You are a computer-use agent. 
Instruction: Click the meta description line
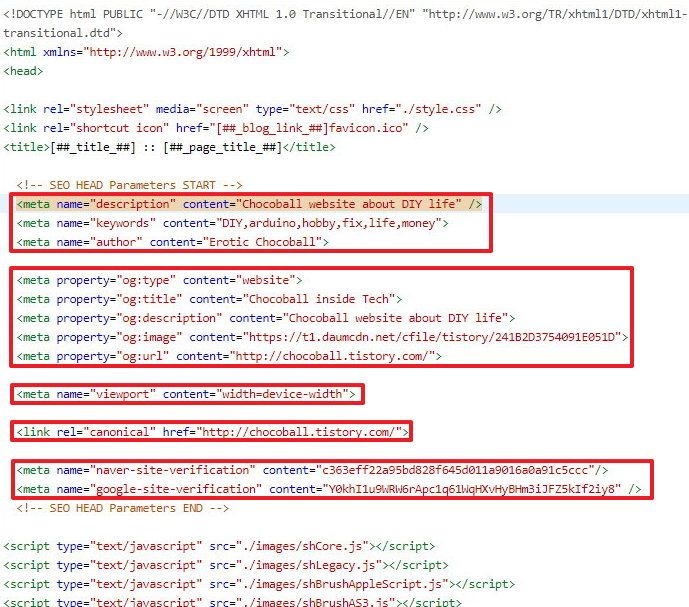click(249, 204)
